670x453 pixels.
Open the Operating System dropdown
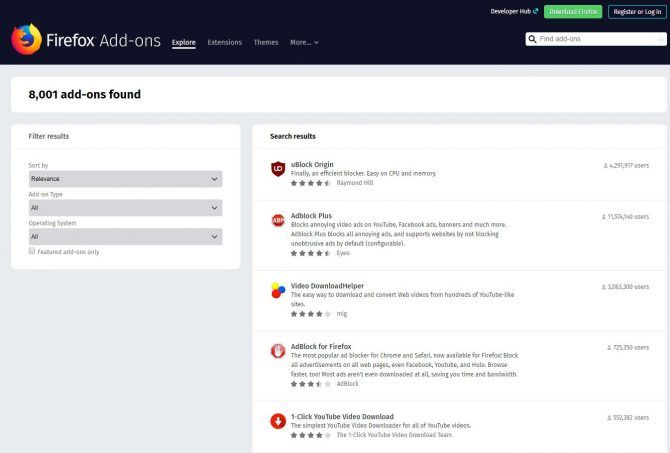pyautogui.click(x=125, y=237)
